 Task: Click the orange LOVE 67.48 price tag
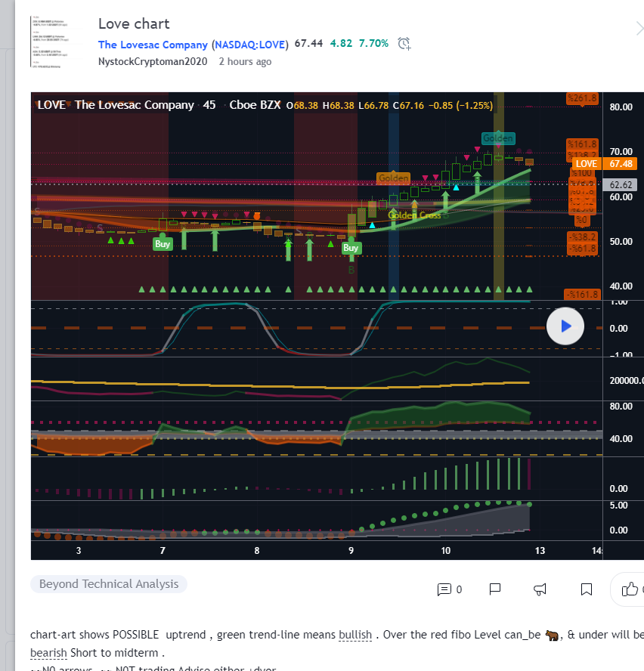click(605, 164)
